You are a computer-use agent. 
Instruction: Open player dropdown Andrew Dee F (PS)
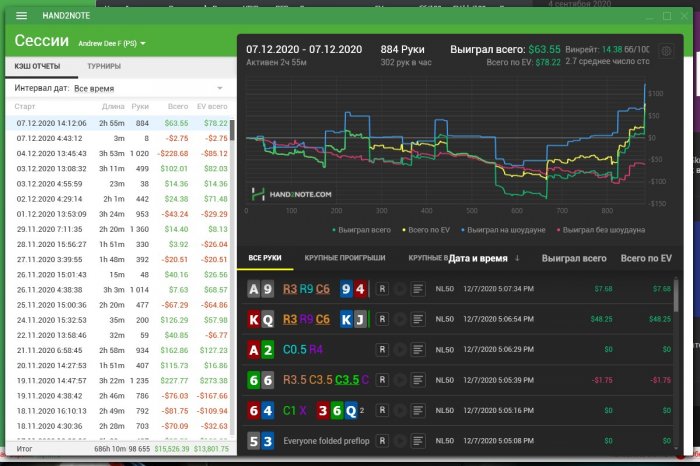(x=112, y=43)
